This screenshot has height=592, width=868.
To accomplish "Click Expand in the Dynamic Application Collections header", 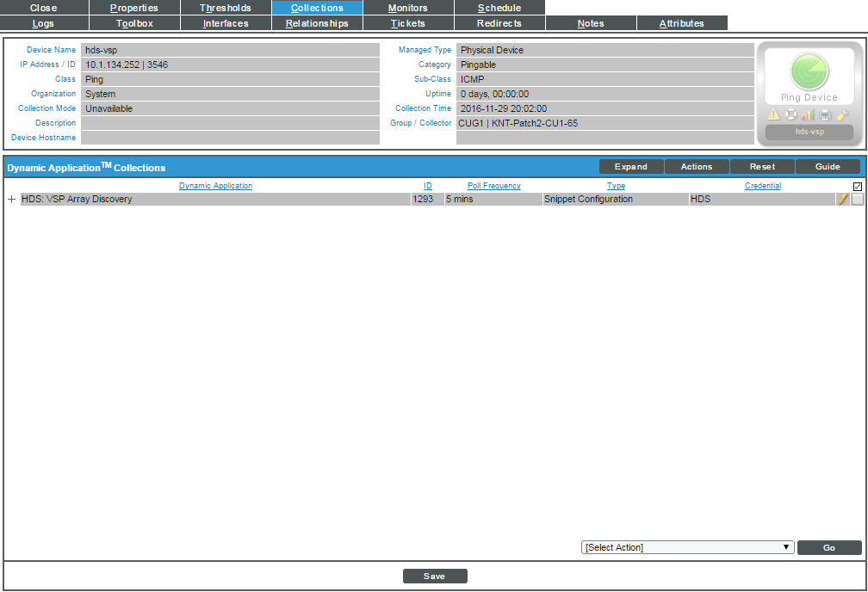I will click(631, 166).
